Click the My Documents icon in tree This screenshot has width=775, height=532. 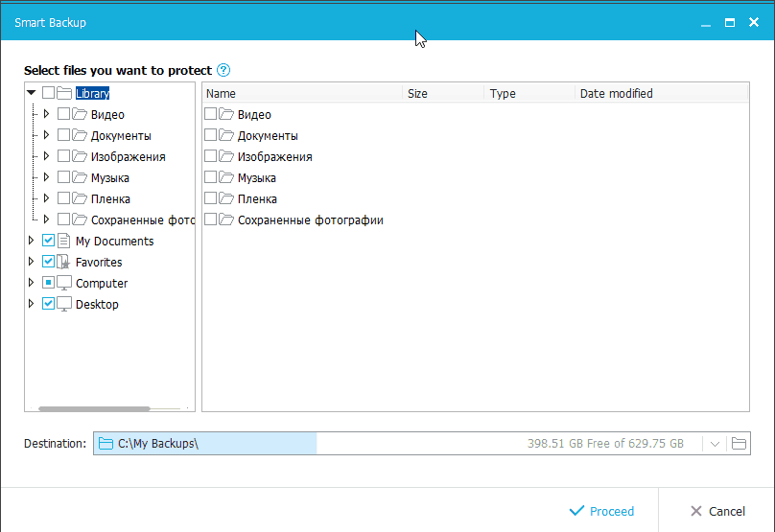coord(64,241)
